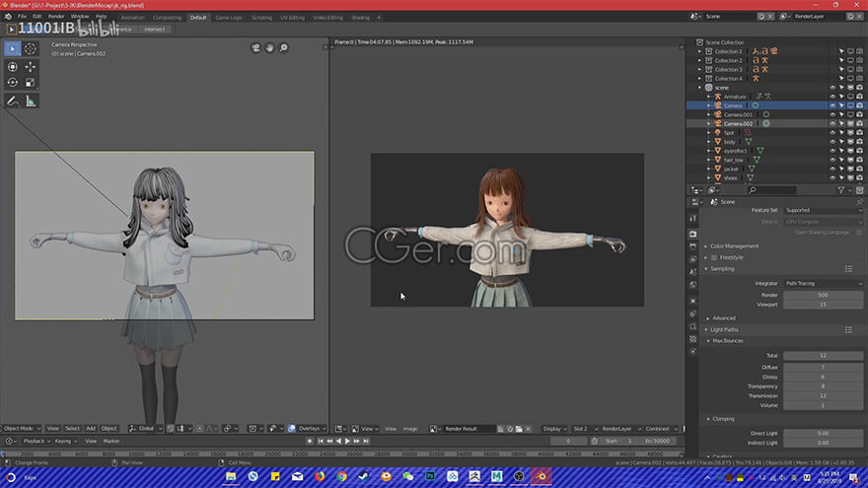The height and width of the screenshot is (488, 868).
Task: Open the File menu
Action: tap(22, 17)
